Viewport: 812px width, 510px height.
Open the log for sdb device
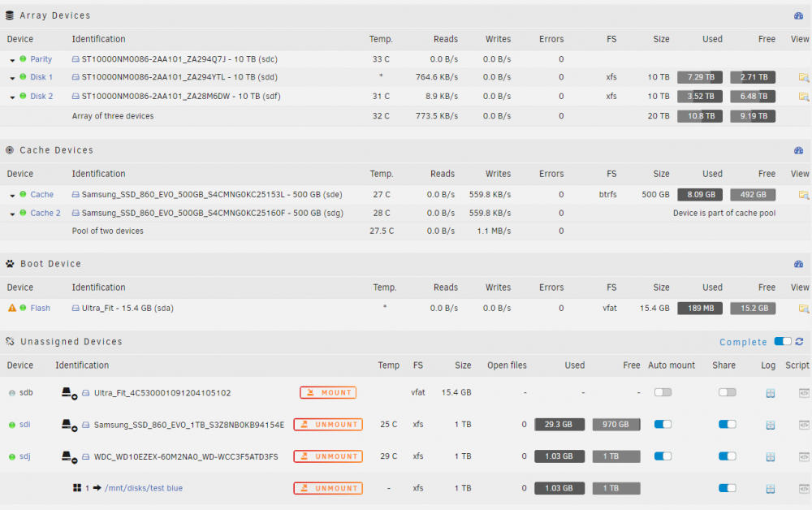tap(770, 393)
